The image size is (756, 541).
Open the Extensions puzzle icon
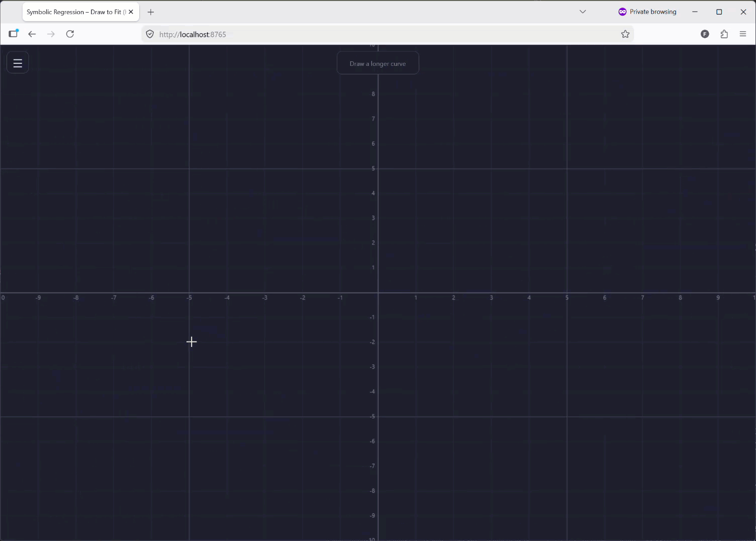(x=724, y=34)
